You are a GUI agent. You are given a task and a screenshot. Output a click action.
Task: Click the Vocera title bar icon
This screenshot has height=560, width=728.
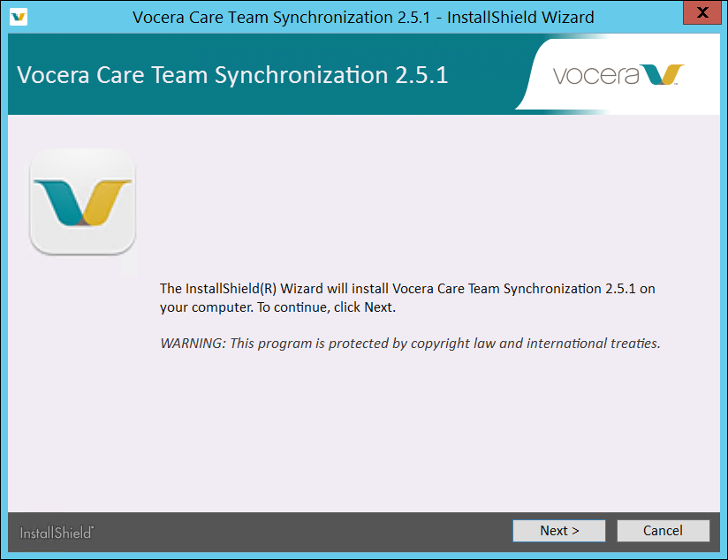(x=19, y=17)
